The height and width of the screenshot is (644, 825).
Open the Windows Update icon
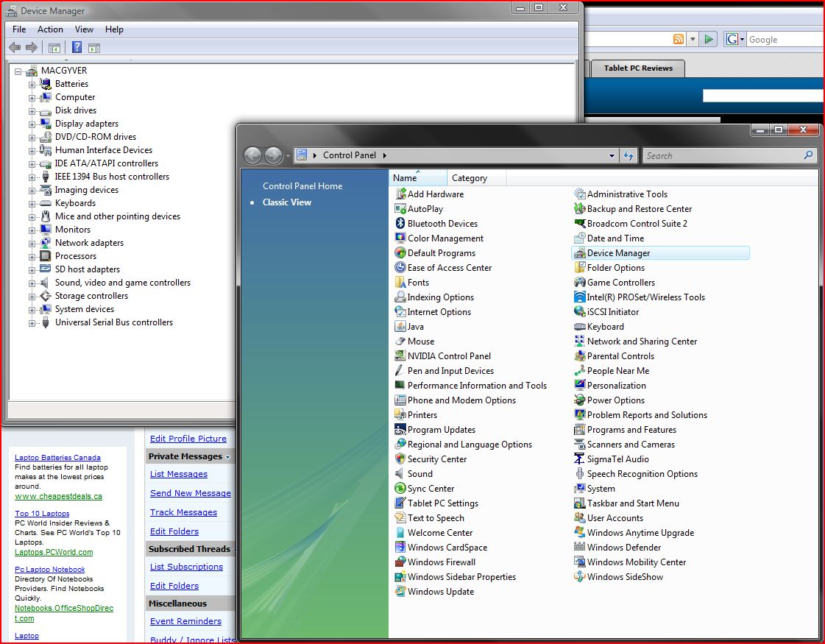tap(400, 592)
